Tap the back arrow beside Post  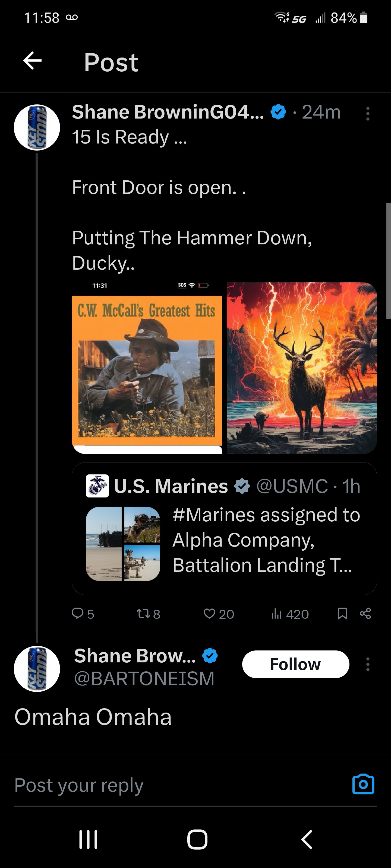click(x=32, y=61)
